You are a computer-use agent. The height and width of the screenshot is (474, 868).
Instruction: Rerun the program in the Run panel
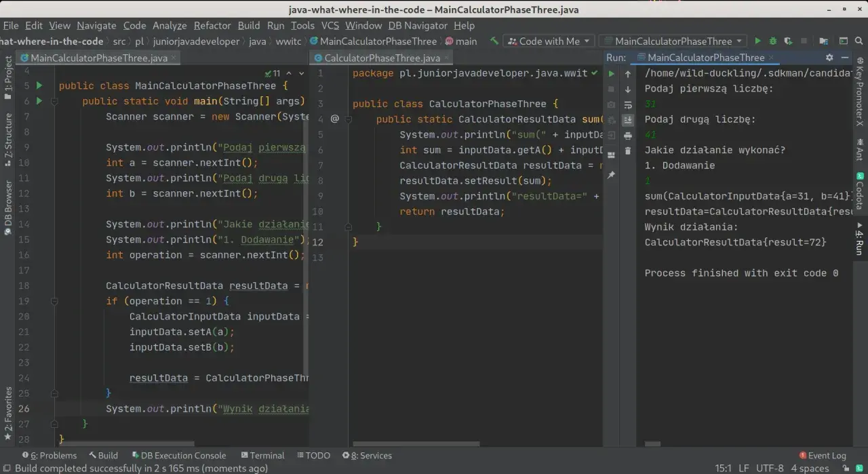click(x=611, y=73)
